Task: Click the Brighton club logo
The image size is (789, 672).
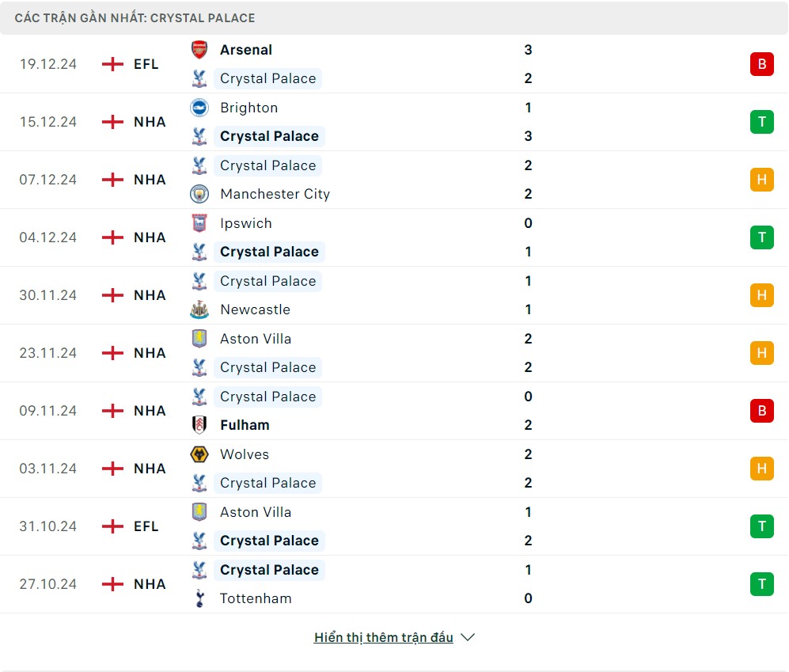Action: (199, 108)
